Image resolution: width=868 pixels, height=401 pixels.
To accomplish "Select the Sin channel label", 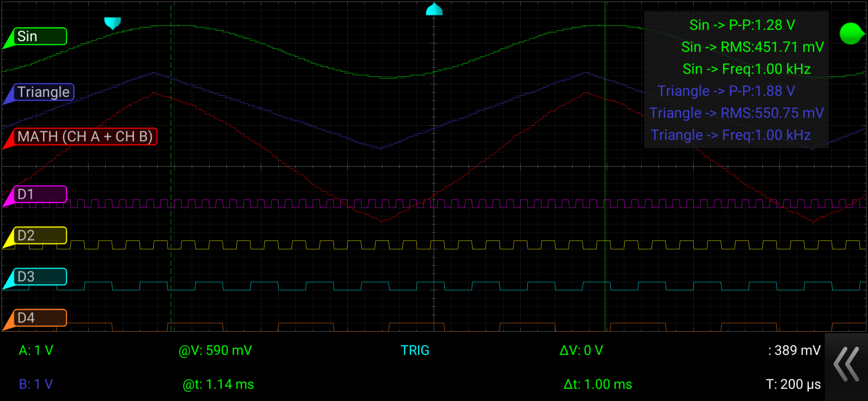I will 40,36.
